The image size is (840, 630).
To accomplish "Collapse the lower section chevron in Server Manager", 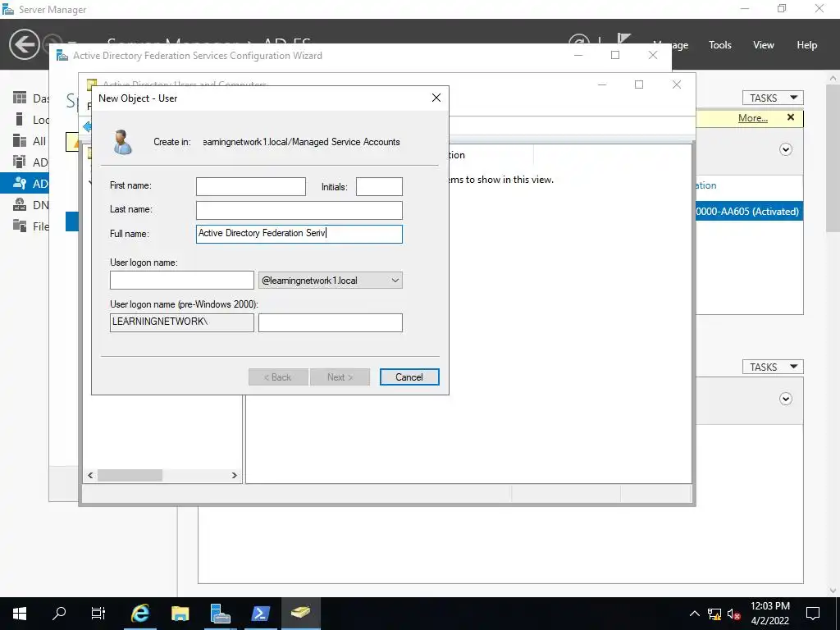I will click(x=785, y=399).
